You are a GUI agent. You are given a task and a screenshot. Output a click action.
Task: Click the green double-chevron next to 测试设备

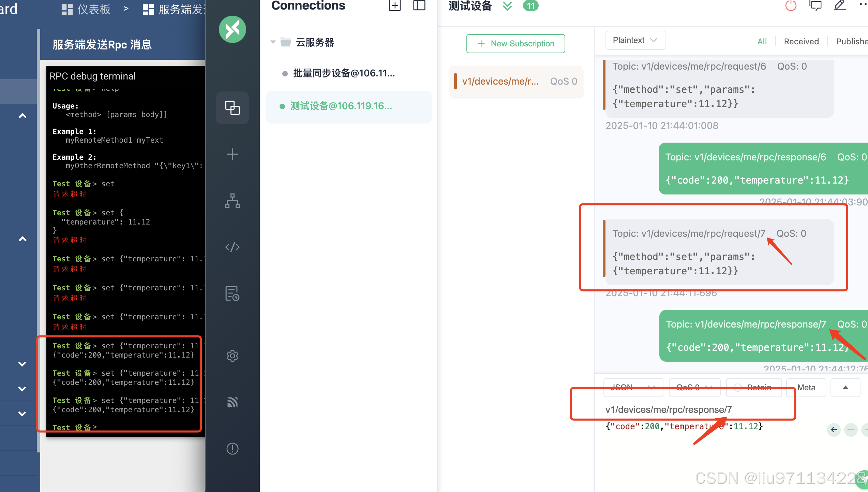point(507,6)
